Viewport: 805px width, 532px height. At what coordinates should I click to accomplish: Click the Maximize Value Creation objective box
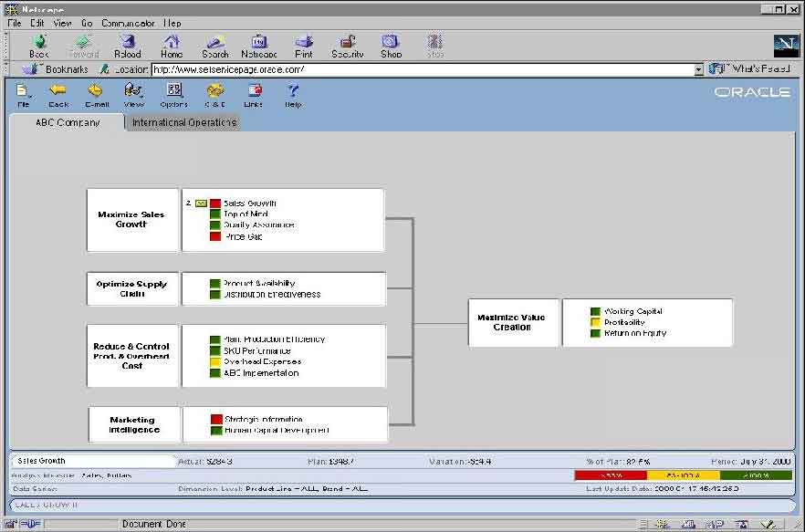coord(512,322)
